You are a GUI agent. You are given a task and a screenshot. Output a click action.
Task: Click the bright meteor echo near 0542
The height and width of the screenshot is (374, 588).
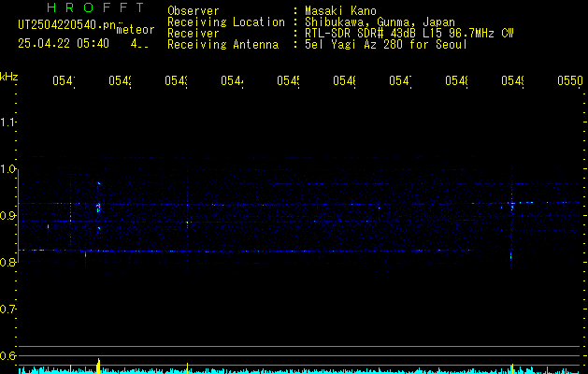pos(98,207)
